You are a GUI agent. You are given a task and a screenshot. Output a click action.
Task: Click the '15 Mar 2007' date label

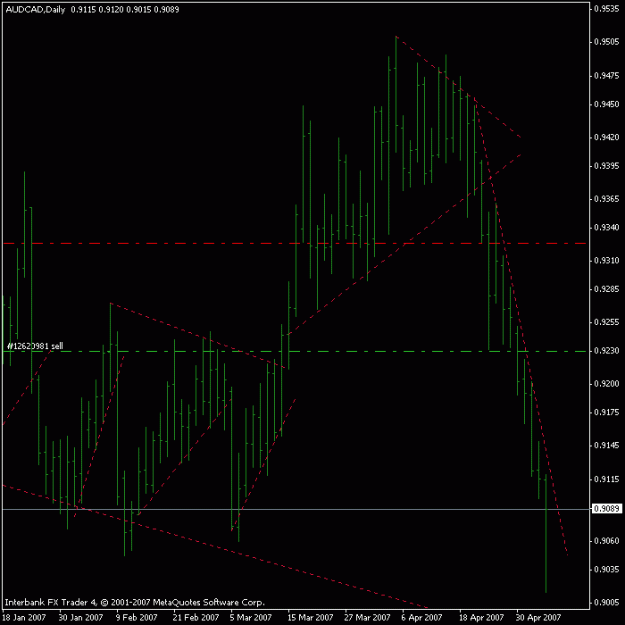click(x=310, y=617)
